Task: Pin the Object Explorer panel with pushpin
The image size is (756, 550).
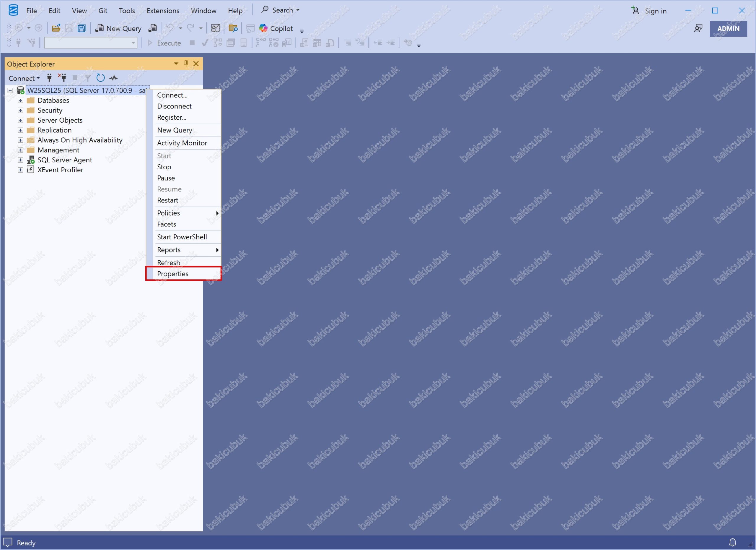Action: click(x=186, y=64)
